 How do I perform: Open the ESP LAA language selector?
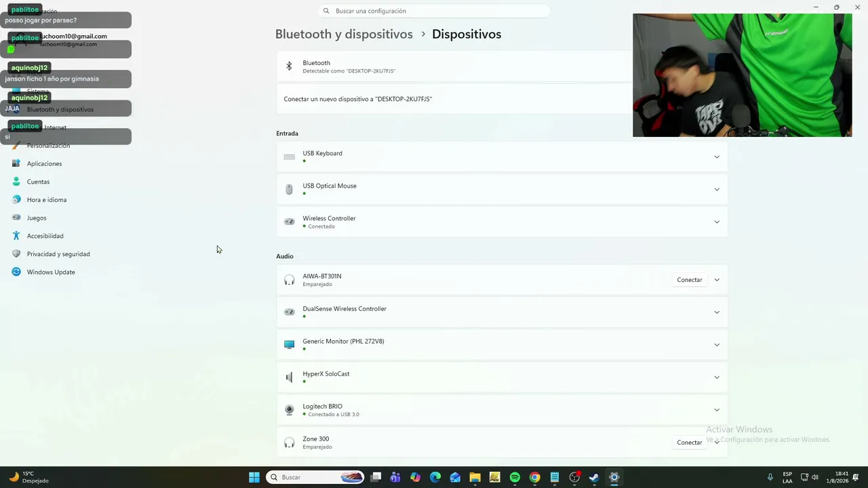pos(787,477)
